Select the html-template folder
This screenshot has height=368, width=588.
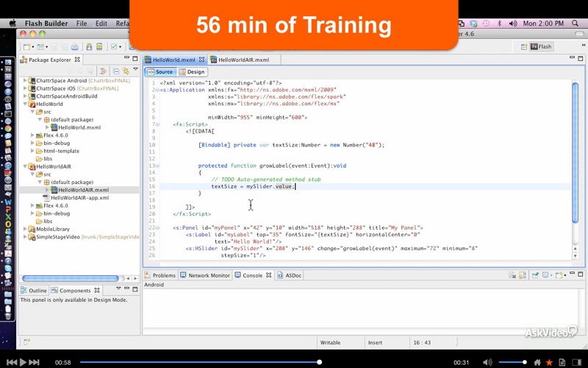coord(61,151)
